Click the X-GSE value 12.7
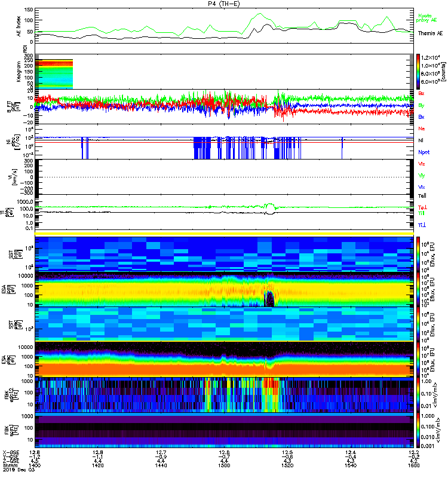This screenshot has height=478, width=448. pos(161,452)
